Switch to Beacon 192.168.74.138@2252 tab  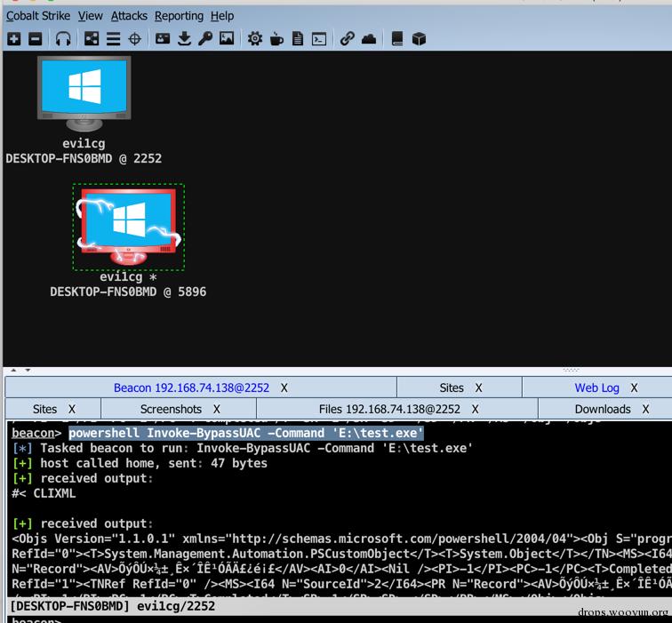click(x=191, y=387)
